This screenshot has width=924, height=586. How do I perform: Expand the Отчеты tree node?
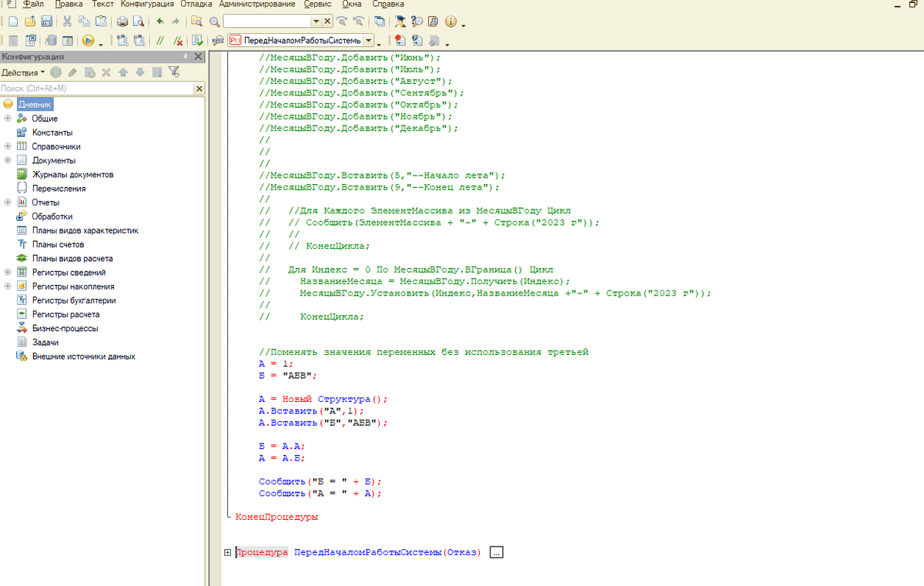point(8,203)
